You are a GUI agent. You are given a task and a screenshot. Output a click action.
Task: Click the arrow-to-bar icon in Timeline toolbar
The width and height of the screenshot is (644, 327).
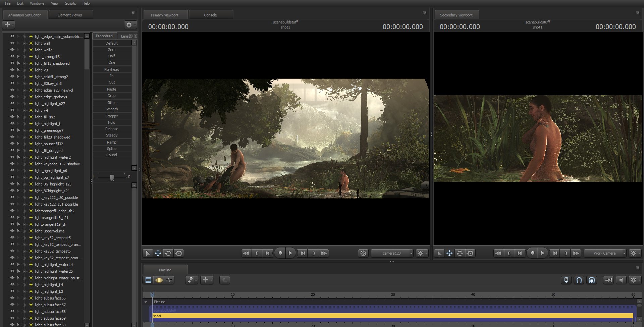pyautogui.click(x=608, y=280)
